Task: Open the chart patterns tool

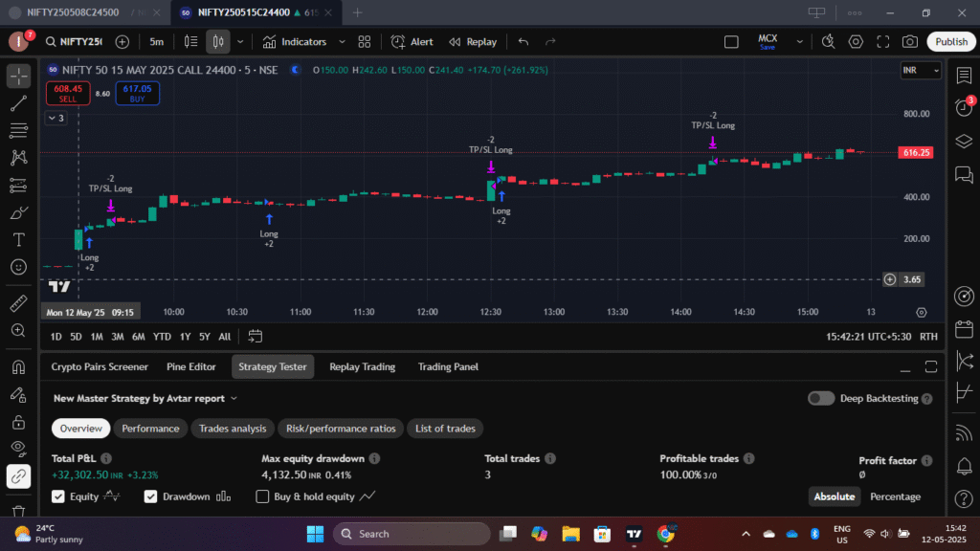Action: click(19, 158)
